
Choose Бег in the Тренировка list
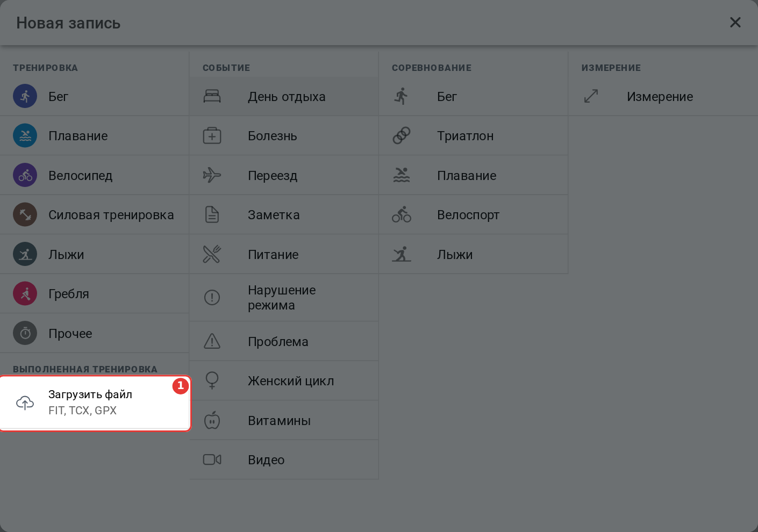click(95, 96)
